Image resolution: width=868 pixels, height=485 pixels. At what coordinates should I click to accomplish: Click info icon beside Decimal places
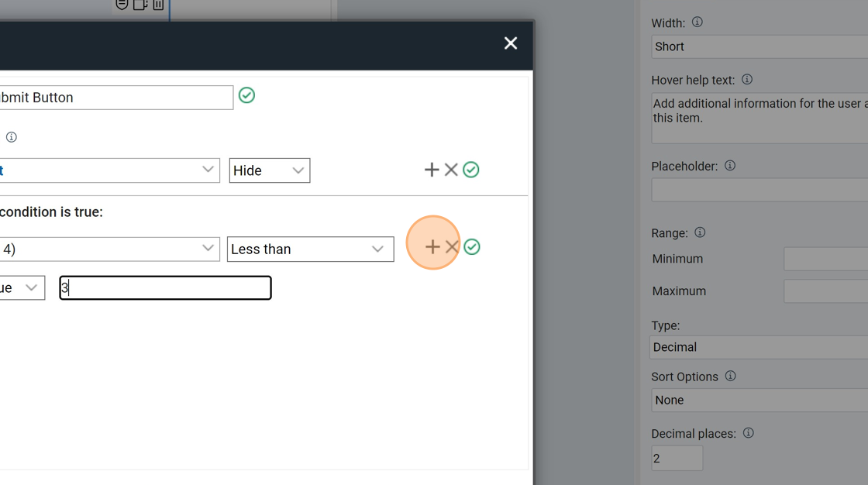click(x=748, y=433)
